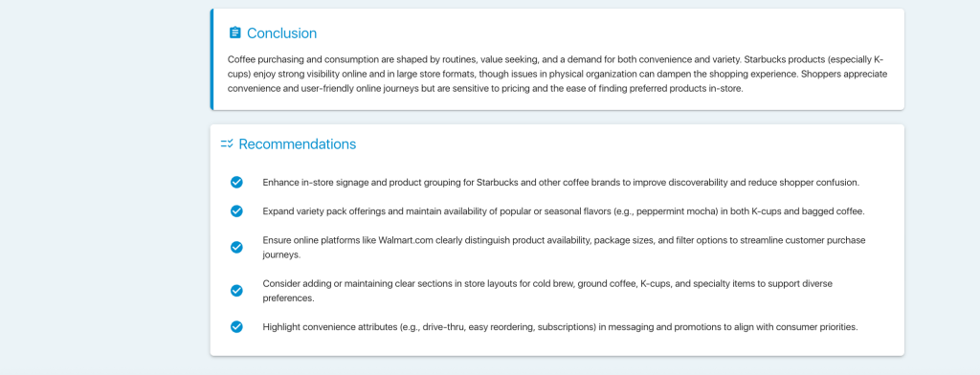The image size is (980, 375).
Task: Click the 'Ensure online platforms' recommendation text
Action: click(x=564, y=248)
